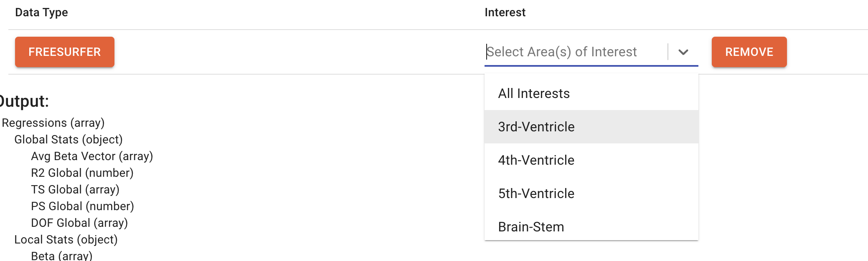Choose Brain-Stem in the dropdown list
The width and height of the screenshot is (868, 261).
click(531, 227)
